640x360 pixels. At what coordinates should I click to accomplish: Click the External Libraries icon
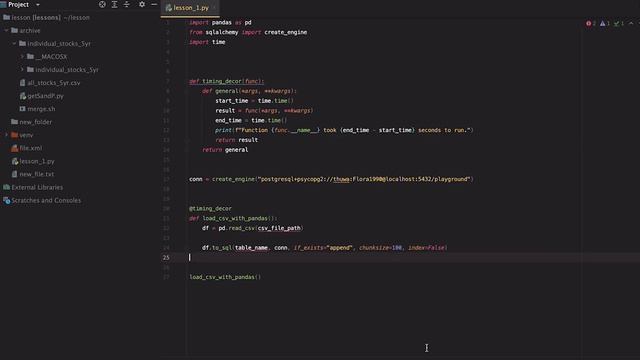(x=7, y=187)
